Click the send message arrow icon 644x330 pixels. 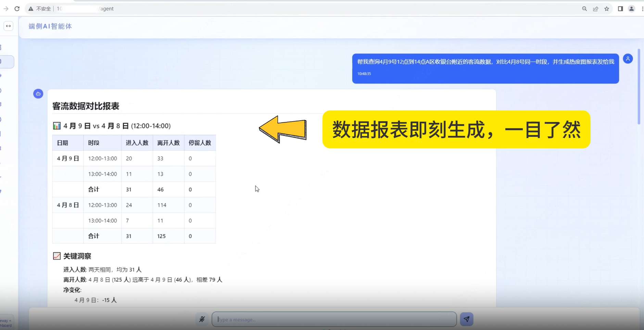coord(467,319)
